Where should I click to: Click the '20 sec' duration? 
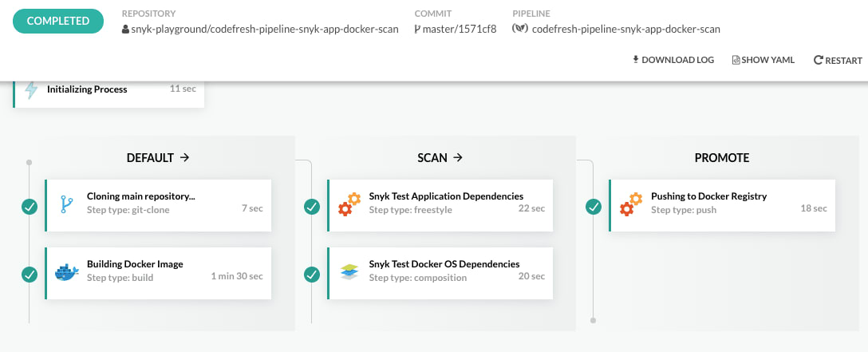click(x=531, y=276)
